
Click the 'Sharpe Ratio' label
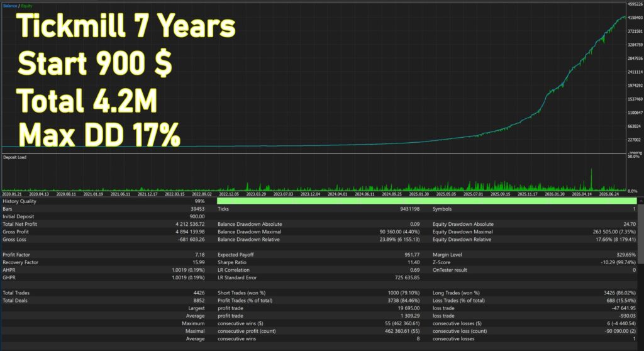[x=232, y=262]
